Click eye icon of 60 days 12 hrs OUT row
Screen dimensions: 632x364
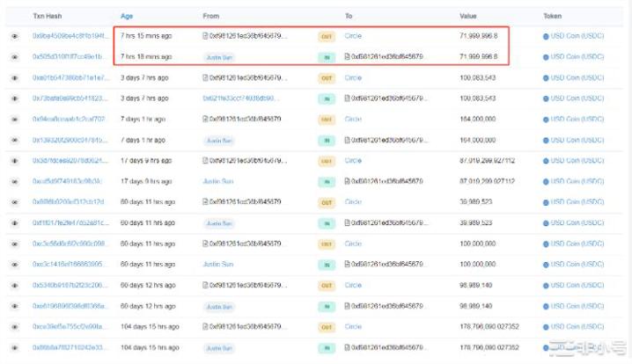pyautogui.click(x=15, y=286)
